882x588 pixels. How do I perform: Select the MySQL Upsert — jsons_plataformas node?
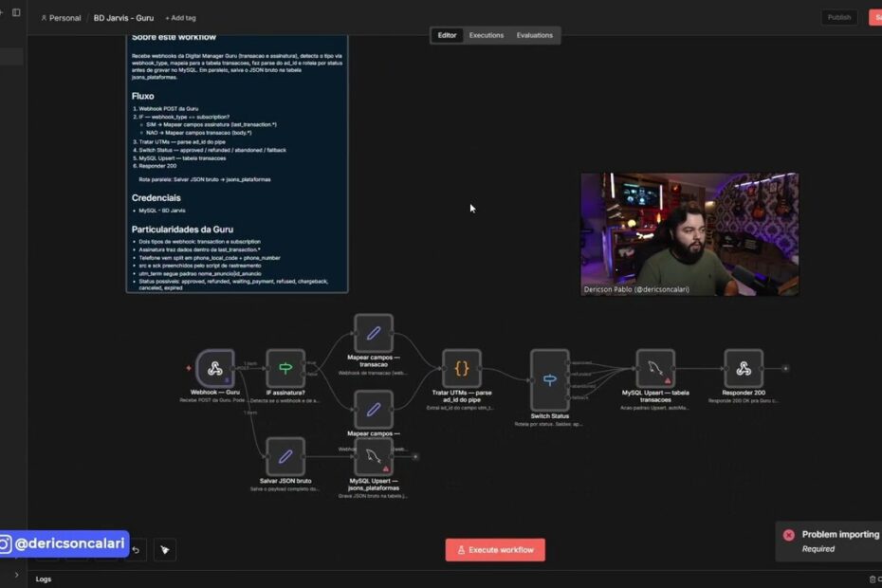click(374, 456)
